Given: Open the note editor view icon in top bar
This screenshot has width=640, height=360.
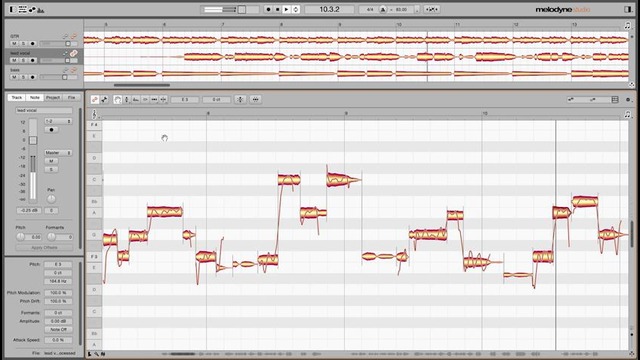Looking at the screenshot, I should point(32,9).
